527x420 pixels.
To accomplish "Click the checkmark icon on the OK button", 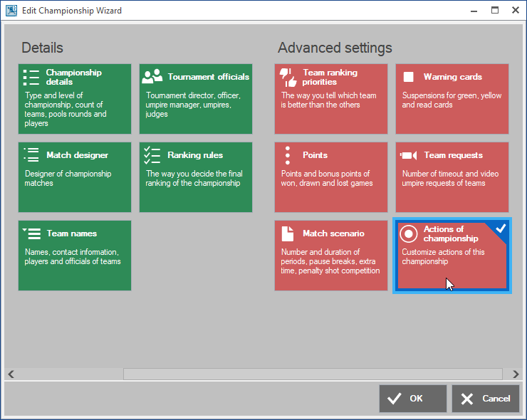I will click(395, 399).
